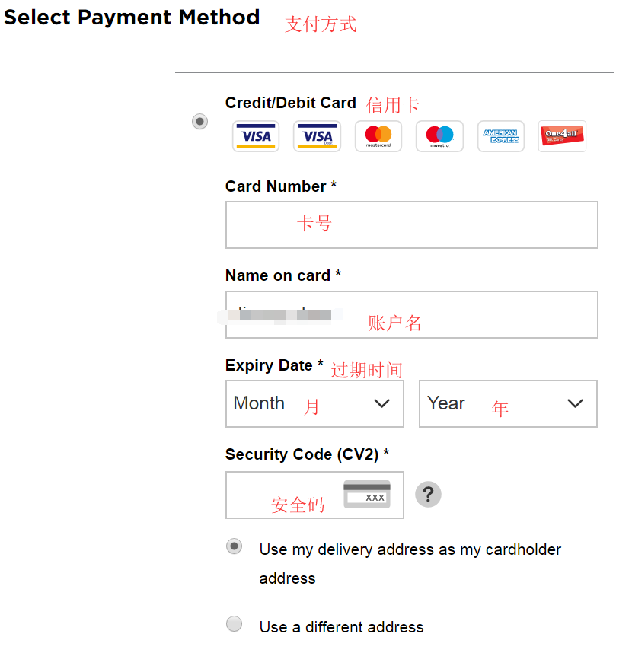Click the Use a different address label
This screenshot has height=672, width=632.
pos(341,627)
